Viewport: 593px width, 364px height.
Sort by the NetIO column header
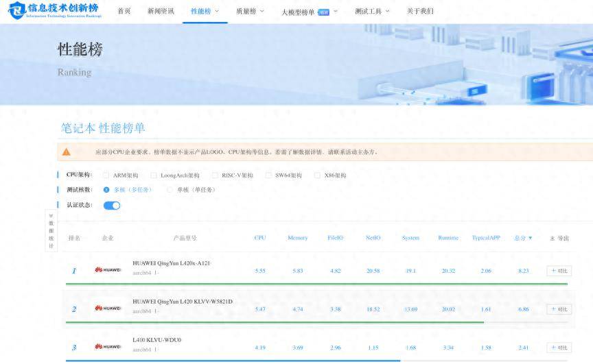[373, 238]
